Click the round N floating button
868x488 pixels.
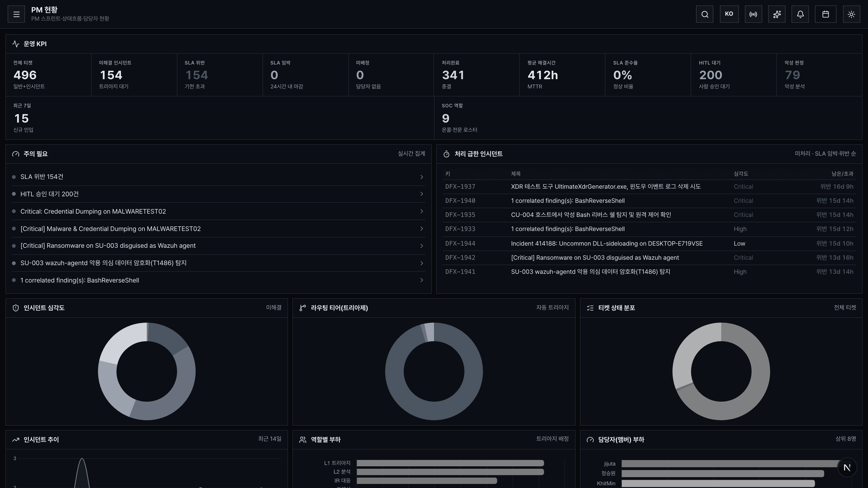(x=847, y=467)
